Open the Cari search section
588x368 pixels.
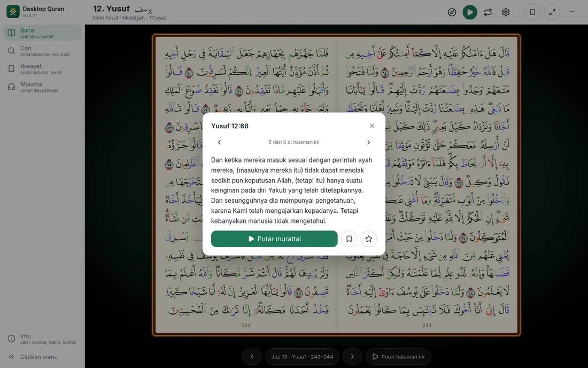42,51
